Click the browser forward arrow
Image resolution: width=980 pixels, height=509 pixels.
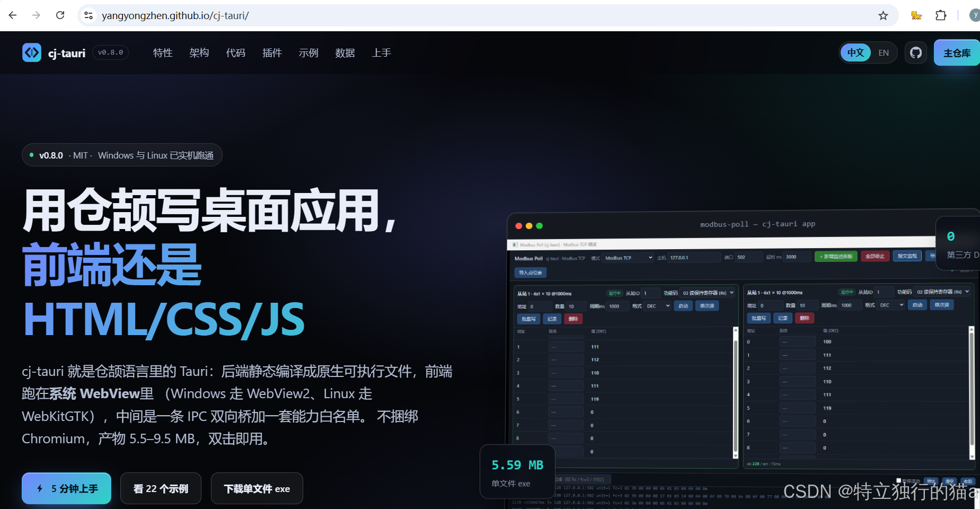point(36,15)
